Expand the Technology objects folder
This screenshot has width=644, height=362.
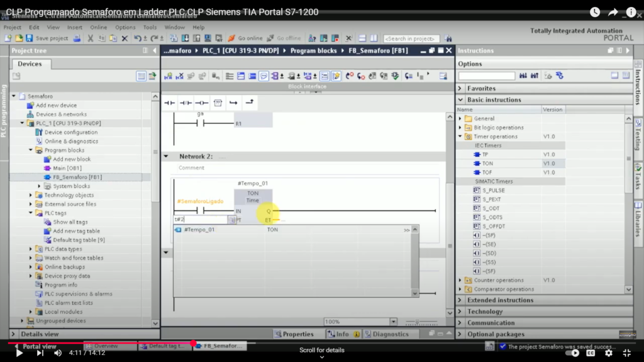tap(31, 195)
